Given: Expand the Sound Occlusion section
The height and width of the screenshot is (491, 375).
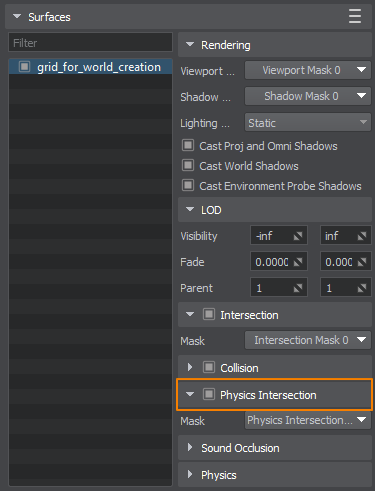Looking at the screenshot, I should pos(190,447).
